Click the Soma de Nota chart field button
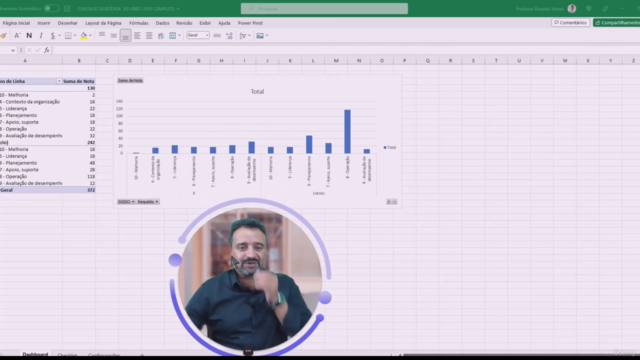Screen dimensions: 640x360 (130, 80)
